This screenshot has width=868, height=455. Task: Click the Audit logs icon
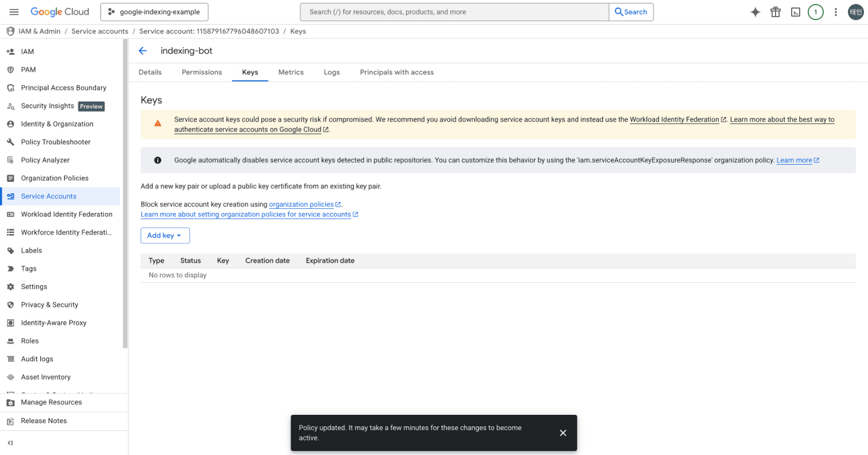10,359
